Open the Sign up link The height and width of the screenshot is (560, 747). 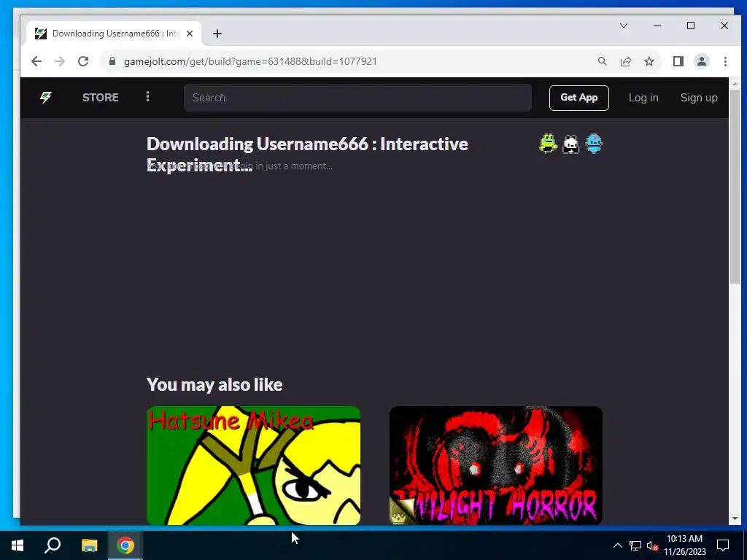tap(698, 98)
